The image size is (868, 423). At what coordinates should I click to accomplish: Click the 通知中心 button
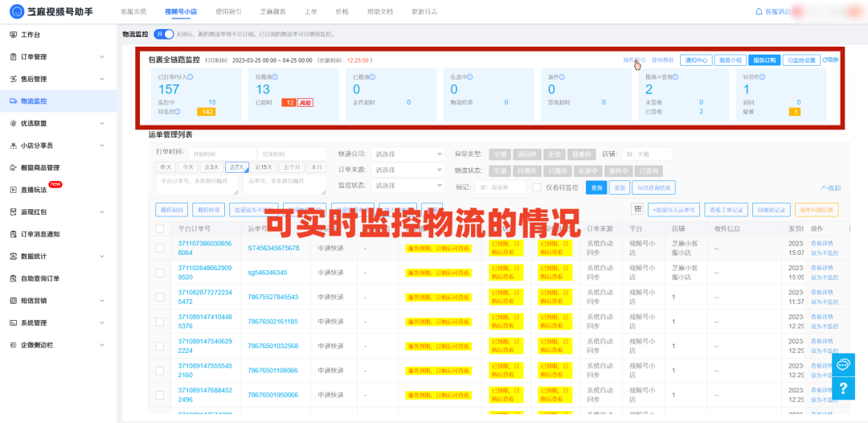tap(695, 60)
